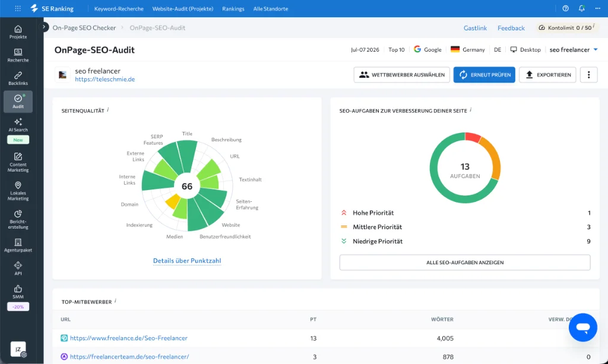The height and width of the screenshot is (364, 608).
Task: Click the teleschmie.de site thumbnail
Action: [62, 75]
